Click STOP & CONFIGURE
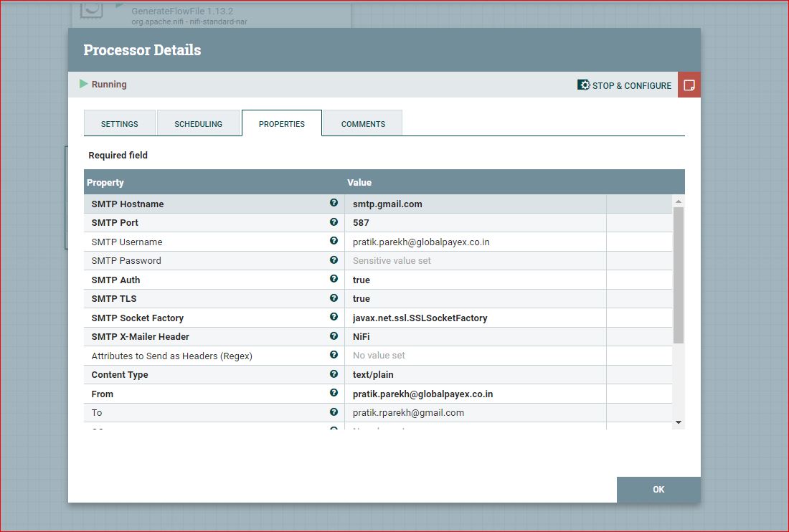 [629, 85]
